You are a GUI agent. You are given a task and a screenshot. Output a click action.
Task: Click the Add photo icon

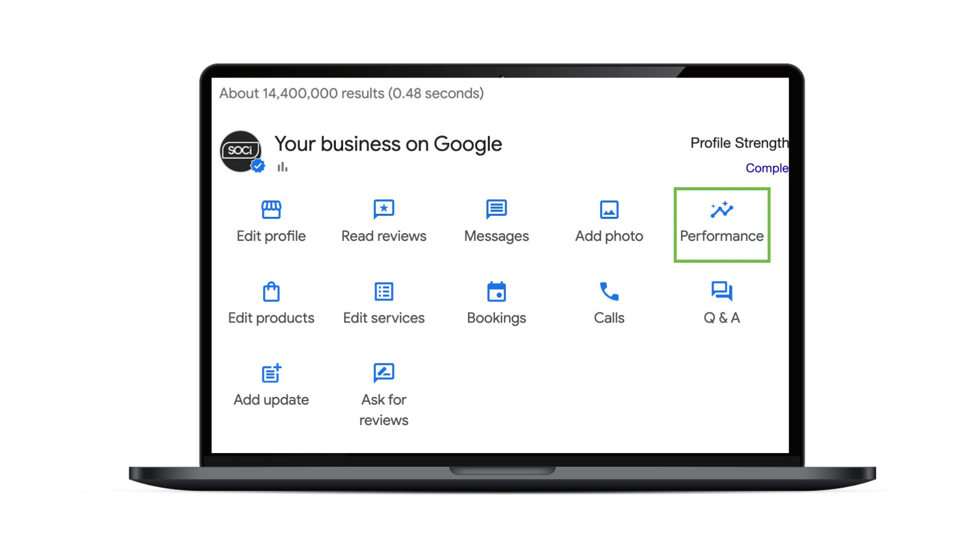point(609,210)
